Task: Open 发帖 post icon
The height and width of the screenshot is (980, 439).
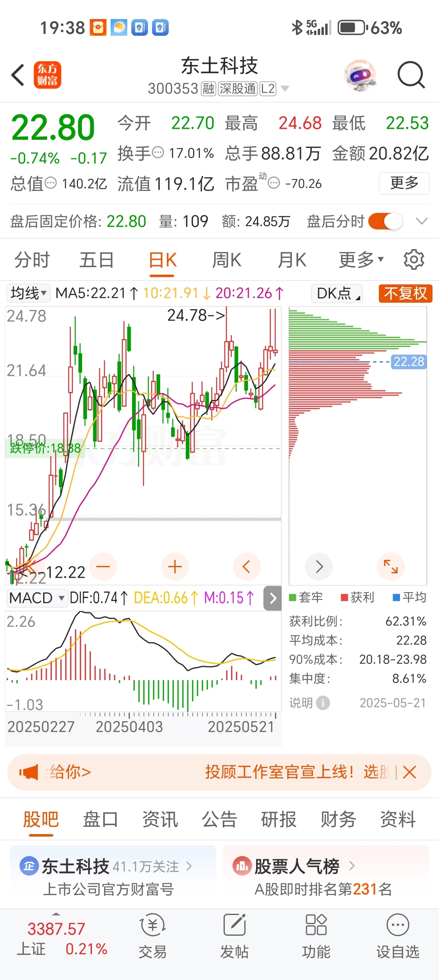Action: [x=235, y=925]
